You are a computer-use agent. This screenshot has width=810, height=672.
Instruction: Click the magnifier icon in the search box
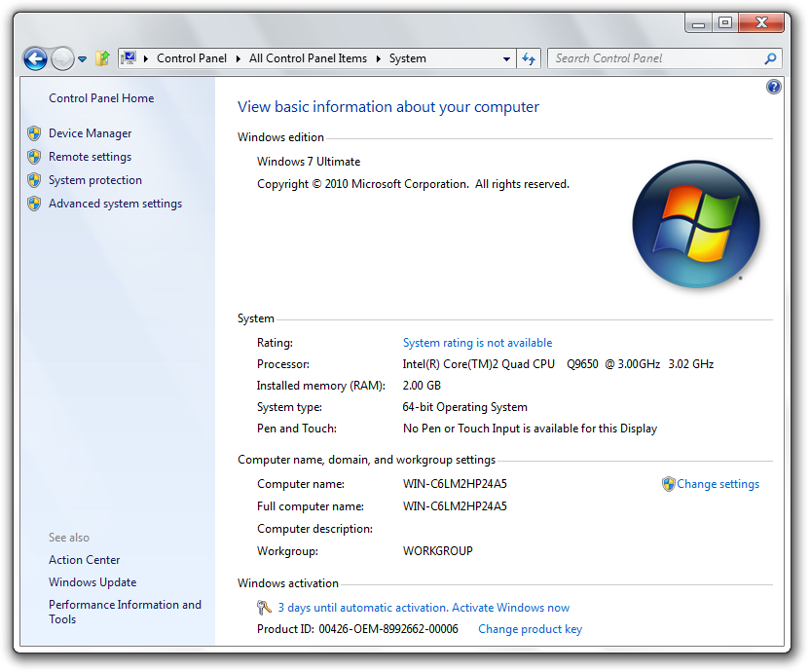pyautogui.click(x=770, y=58)
